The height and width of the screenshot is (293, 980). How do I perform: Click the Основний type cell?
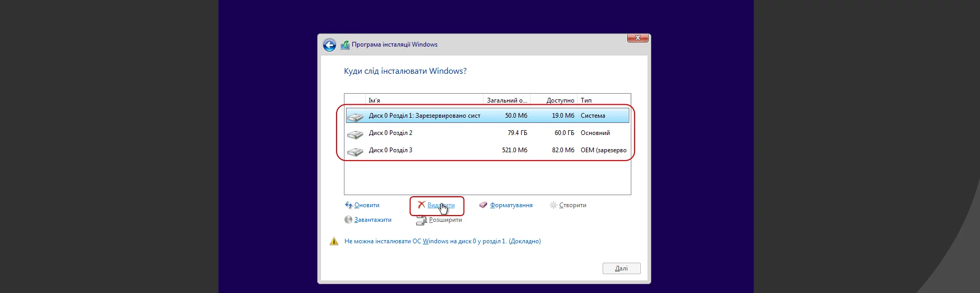(x=595, y=133)
